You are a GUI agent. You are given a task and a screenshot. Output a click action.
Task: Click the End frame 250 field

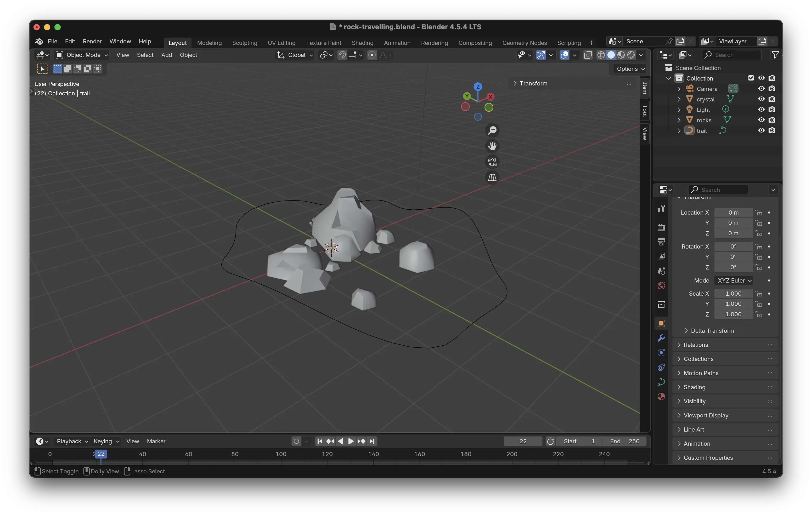pos(625,441)
